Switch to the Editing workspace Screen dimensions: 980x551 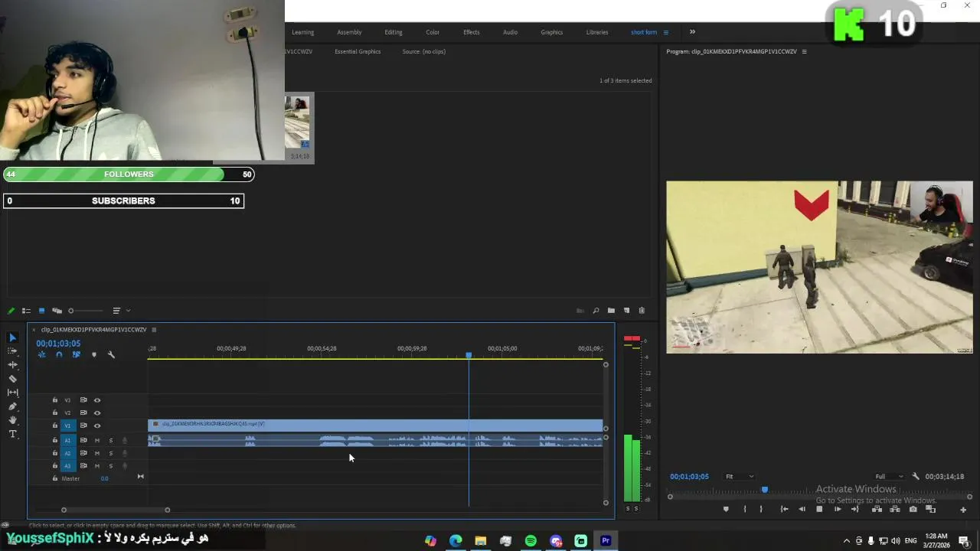pos(394,32)
